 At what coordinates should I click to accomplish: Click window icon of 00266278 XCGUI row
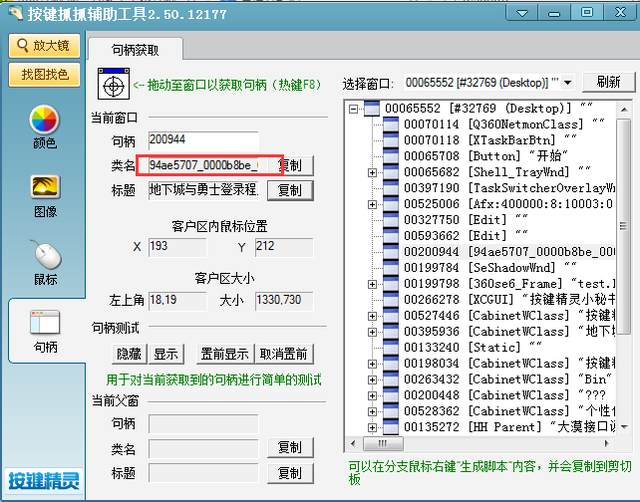(391, 300)
